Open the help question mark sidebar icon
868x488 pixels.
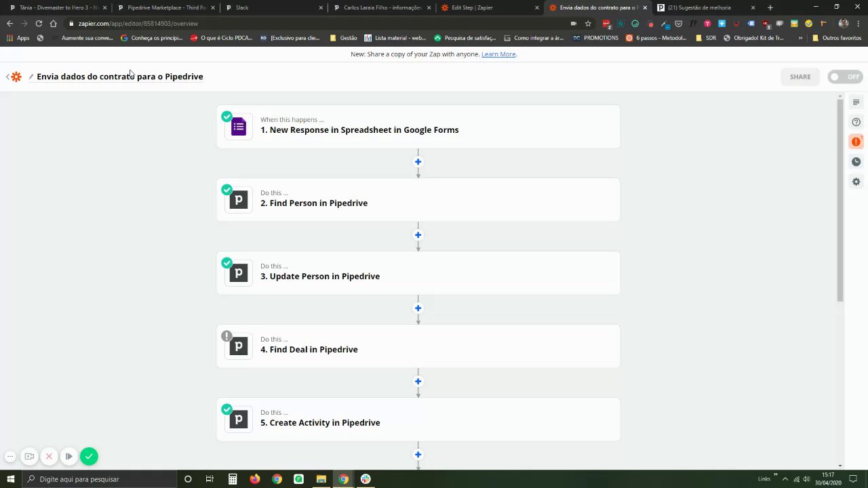tap(856, 122)
